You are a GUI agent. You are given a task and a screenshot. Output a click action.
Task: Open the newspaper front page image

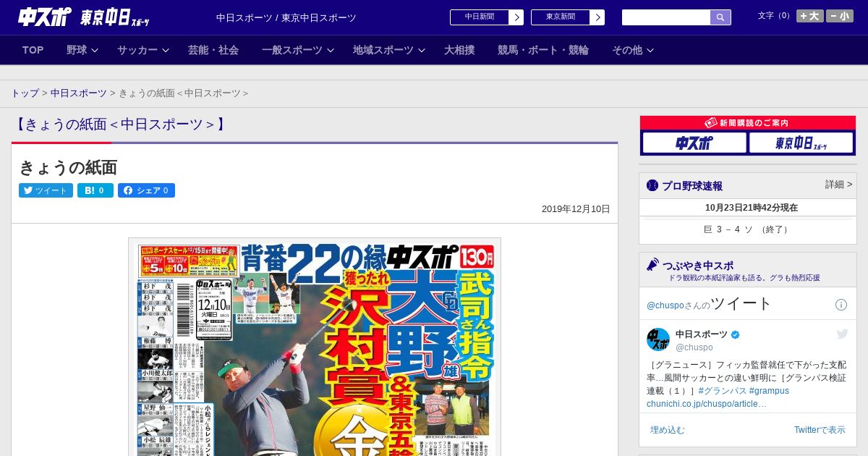pyautogui.click(x=315, y=347)
